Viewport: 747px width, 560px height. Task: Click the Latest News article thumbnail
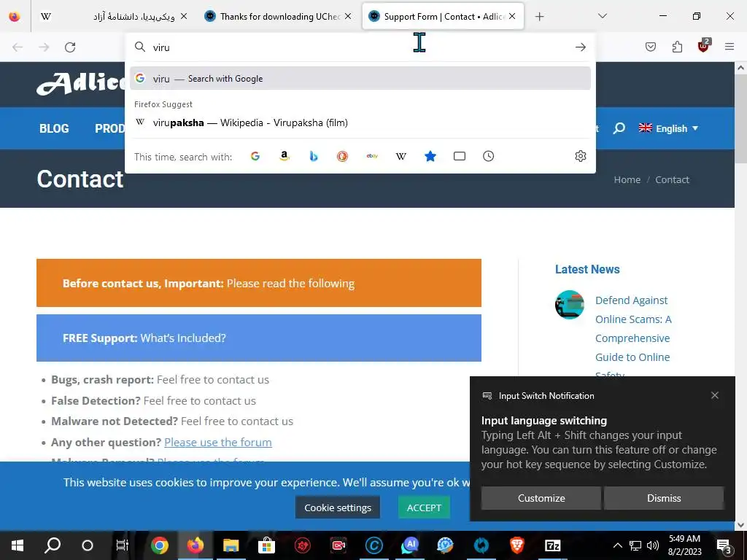(x=569, y=304)
